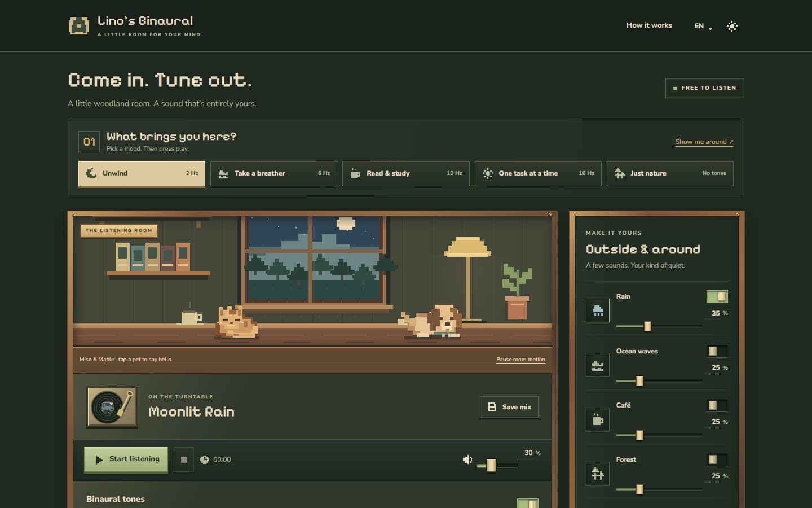Image resolution: width=812 pixels, height=508 pixels.
Task: Click the Ocean waves volume slider handle
Action: (639, 381)
